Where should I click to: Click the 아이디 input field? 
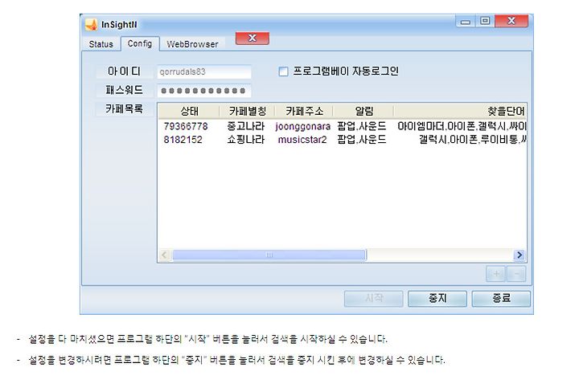pyautogui.click(x=204, y=72)
